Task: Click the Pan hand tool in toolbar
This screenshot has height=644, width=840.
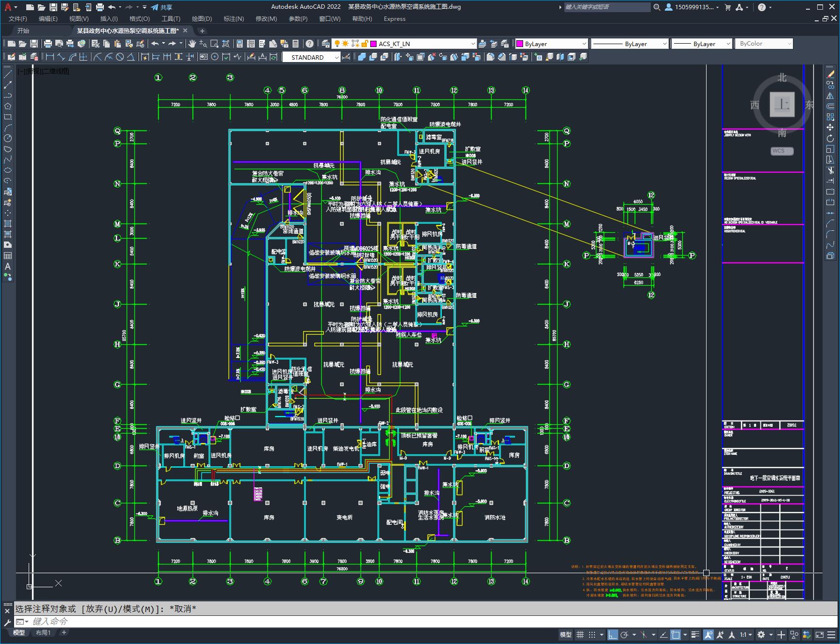Action: click(192, 44)
